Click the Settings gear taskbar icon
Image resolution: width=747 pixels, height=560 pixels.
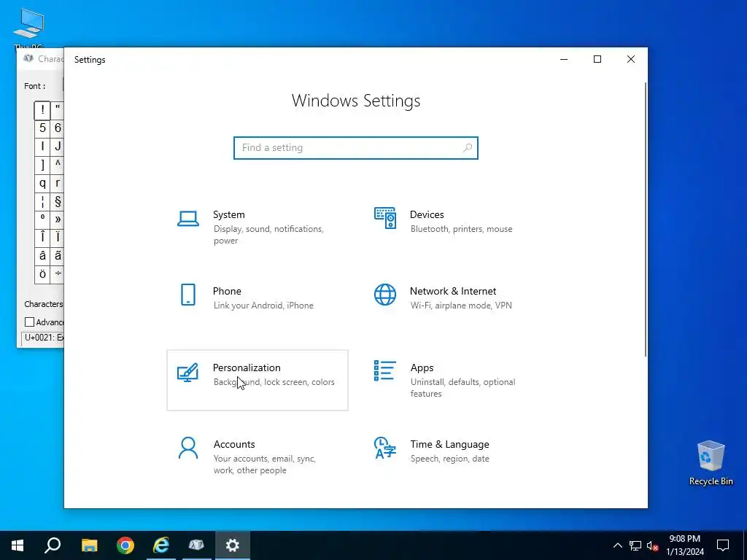pos(233,545)
